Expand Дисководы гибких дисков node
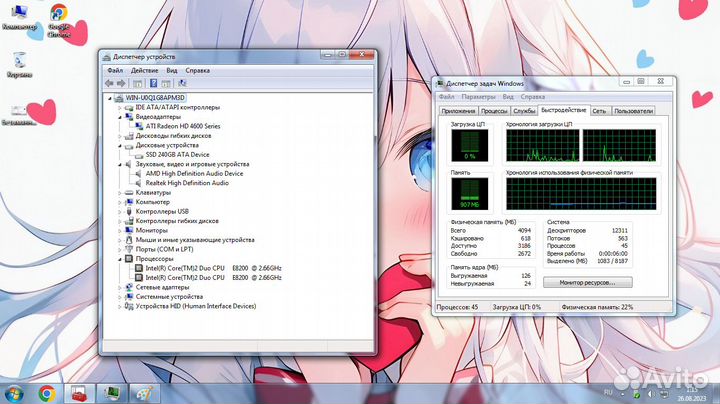 pos(120,136)
